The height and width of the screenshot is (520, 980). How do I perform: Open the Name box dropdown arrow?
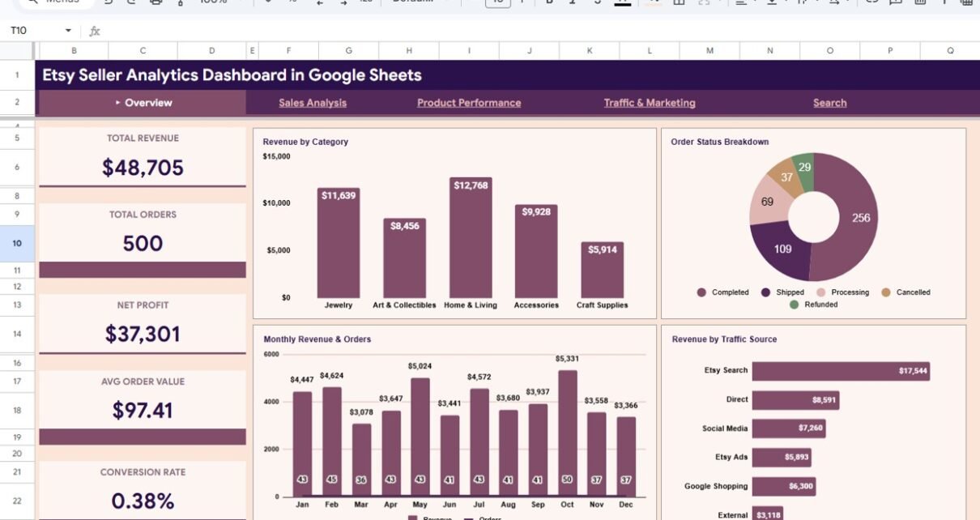68,31
